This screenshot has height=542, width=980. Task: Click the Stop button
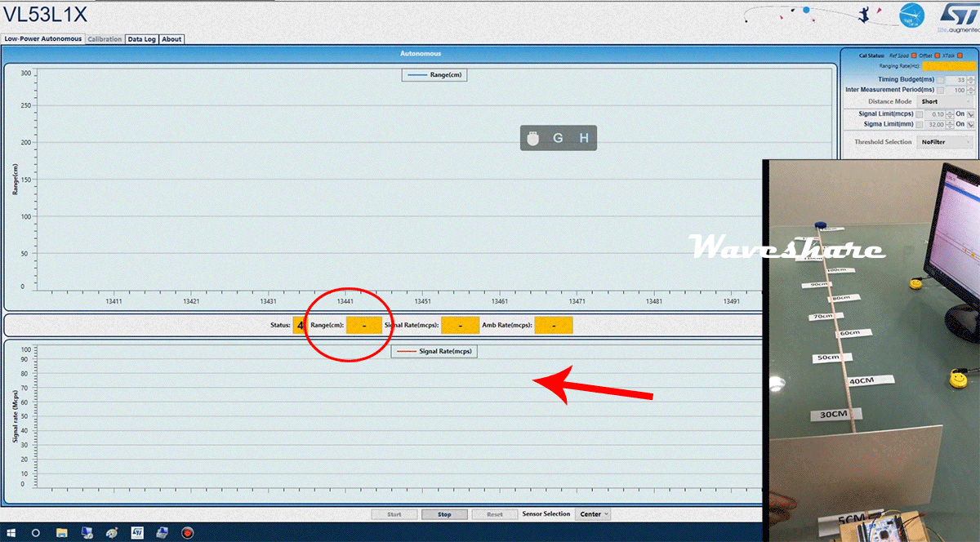(x=444, y=514)
